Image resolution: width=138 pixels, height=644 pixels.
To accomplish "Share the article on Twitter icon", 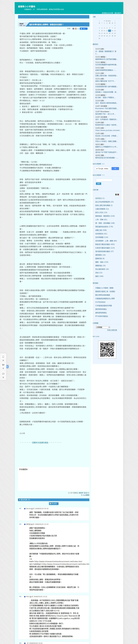I will pos(78,29).
